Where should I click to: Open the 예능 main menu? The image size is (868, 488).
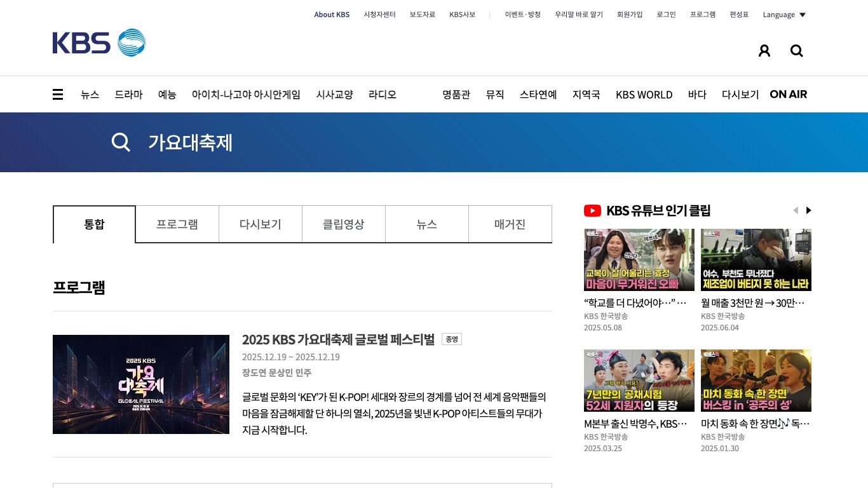167,95
